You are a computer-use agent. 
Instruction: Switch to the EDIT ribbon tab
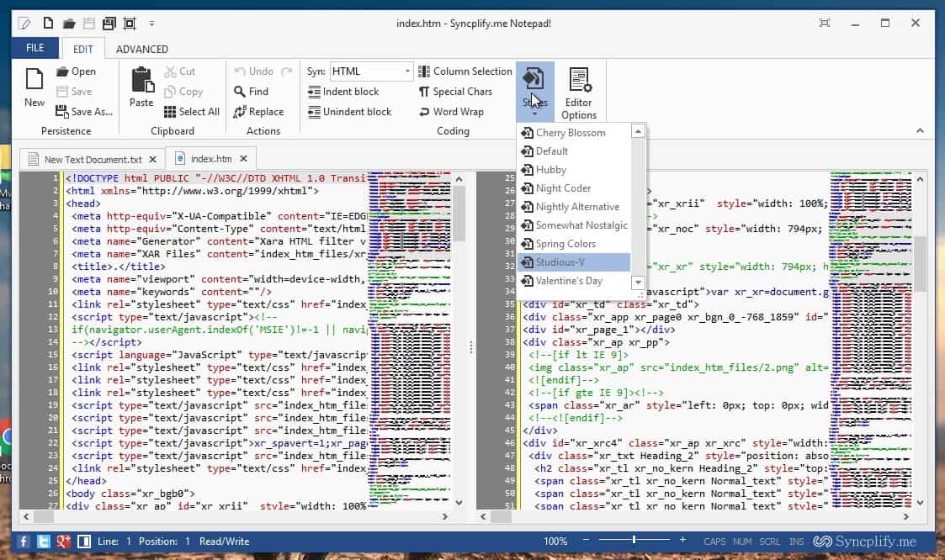(83, 49)
